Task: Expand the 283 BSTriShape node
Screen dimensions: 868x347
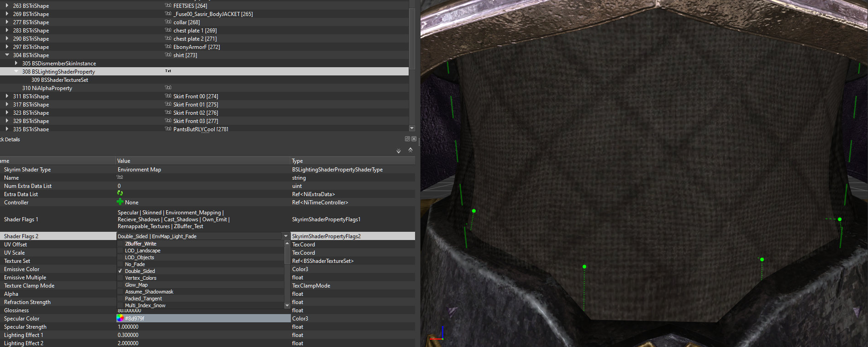Action: pos(7,30)
